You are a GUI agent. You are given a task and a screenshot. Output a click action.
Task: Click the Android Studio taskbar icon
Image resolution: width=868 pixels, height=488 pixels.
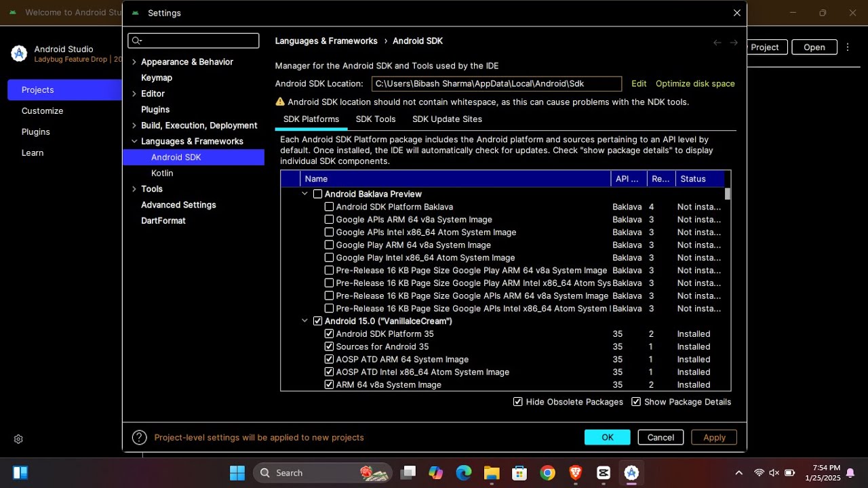coord(631,472)
